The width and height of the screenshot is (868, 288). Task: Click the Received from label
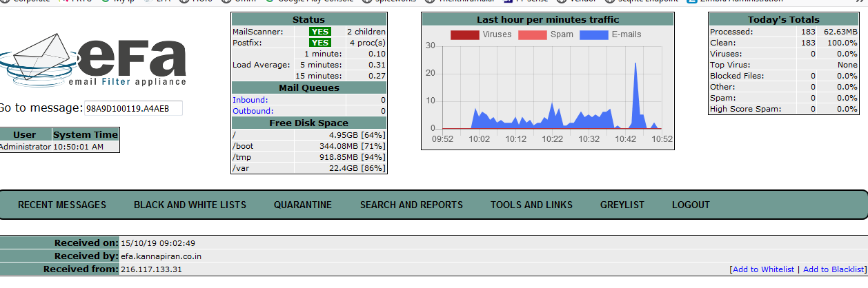(x=81, y=269)
